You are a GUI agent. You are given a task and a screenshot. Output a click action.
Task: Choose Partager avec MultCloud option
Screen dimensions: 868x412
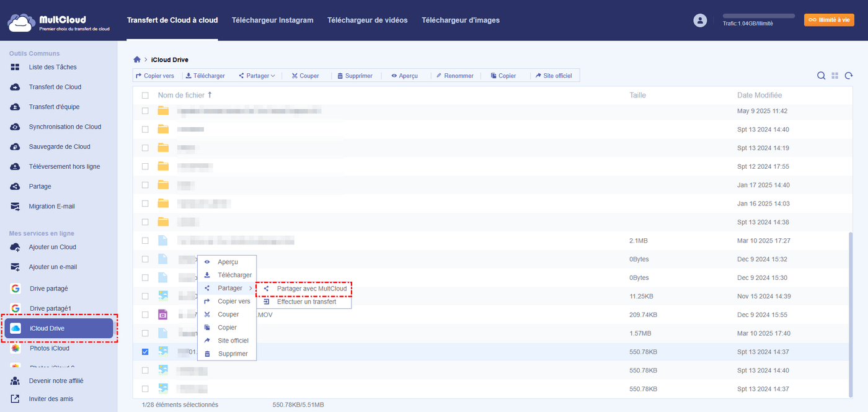point(311,289)
